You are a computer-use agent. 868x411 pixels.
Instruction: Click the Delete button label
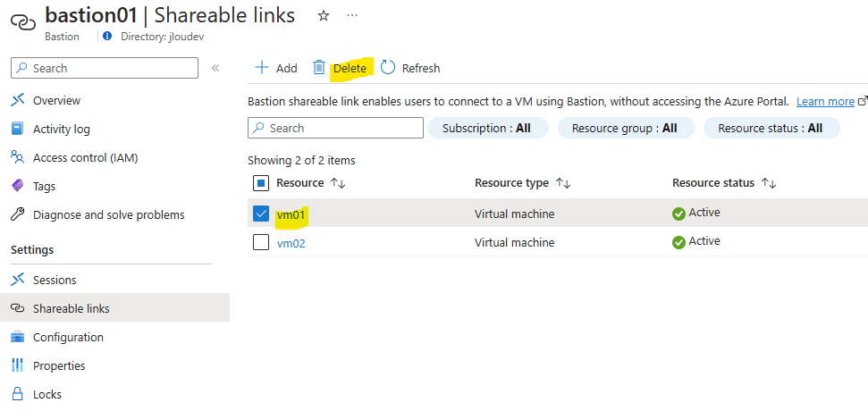pos(350,69)
